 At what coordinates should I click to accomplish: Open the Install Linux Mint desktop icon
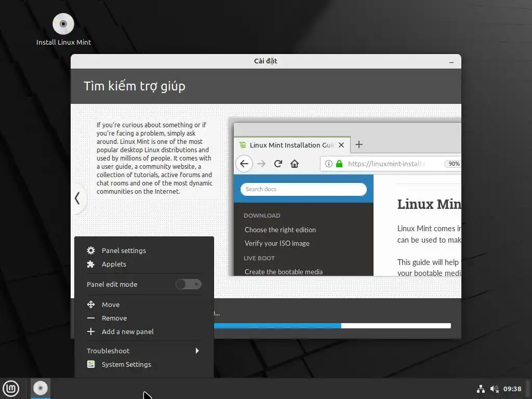click(x=63, y=29)
